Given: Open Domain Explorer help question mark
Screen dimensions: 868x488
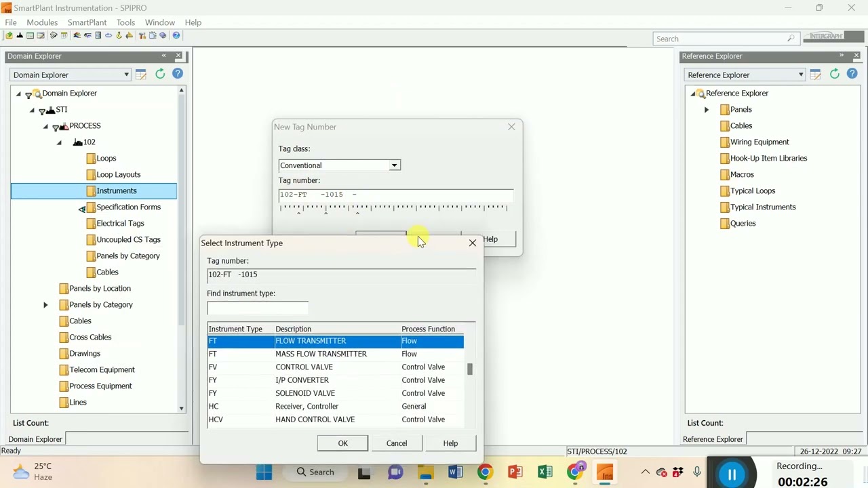Looking at the screenshot, I should (178, 74).
